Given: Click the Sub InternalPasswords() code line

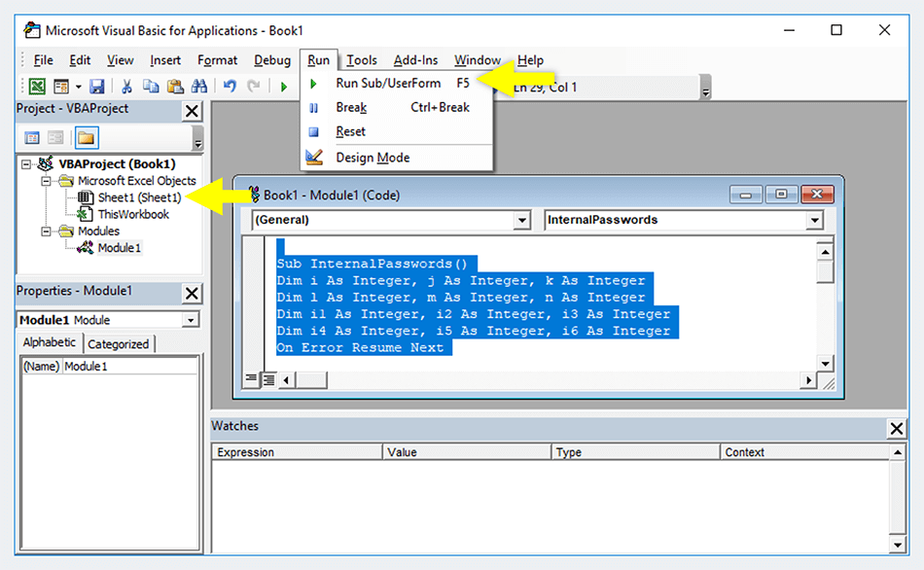Looking at the screenshot, I should 373,264.
